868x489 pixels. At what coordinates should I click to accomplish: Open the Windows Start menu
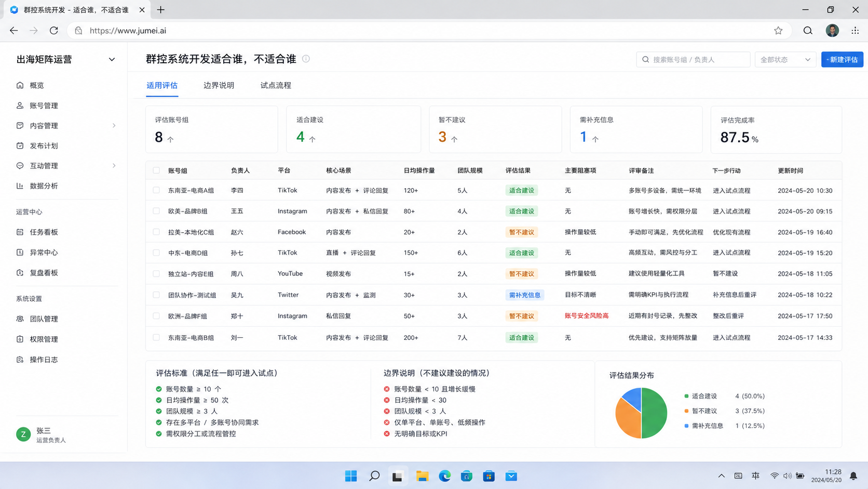click(x=351, y=476)
